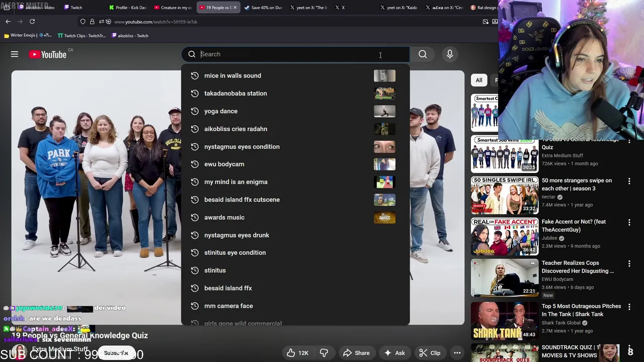Open the nectar channel name link
The image size is (644, 362).
[x=548, y=197]
